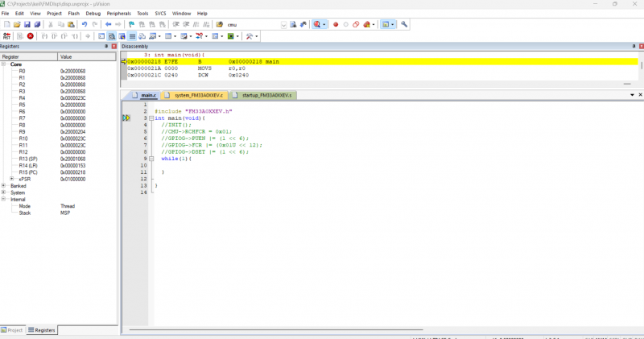
Task: Open the Find text combo box dropdown
Action: (283, 25)
